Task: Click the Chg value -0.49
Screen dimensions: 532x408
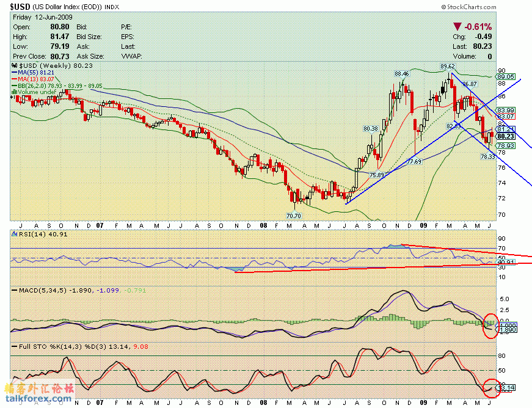Action: pyautogui.click(x=483, y=37)
